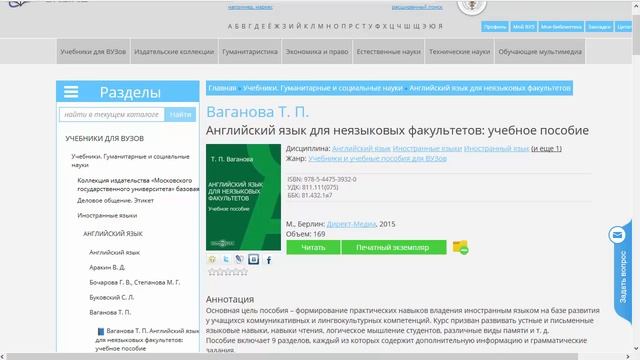Select Бочарова Г. В., Степанова М. Г. tree item
This screenshot has height=360, width=640.
[134, 282]
